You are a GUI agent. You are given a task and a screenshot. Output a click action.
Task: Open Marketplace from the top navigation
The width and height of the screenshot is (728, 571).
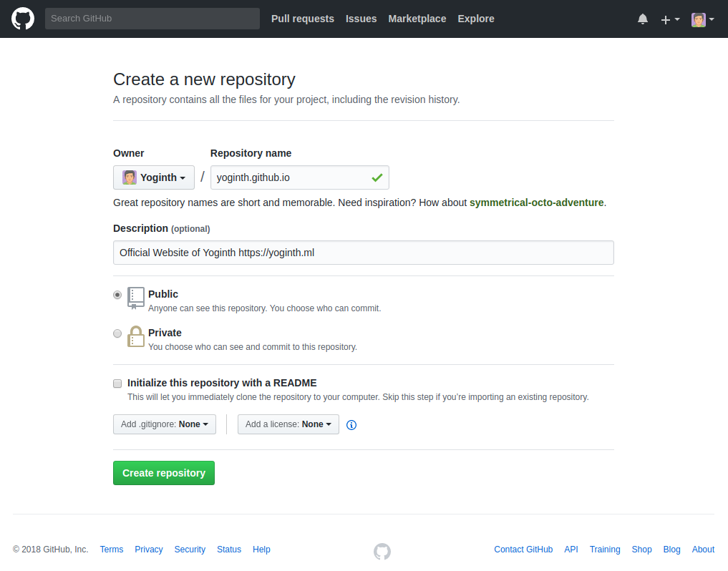[417, 19]
